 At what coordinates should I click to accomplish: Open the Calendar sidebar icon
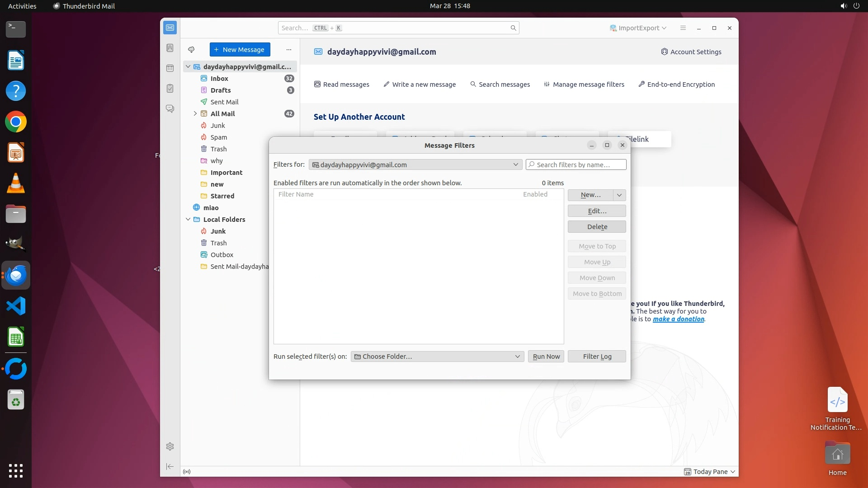coord(170,68)
